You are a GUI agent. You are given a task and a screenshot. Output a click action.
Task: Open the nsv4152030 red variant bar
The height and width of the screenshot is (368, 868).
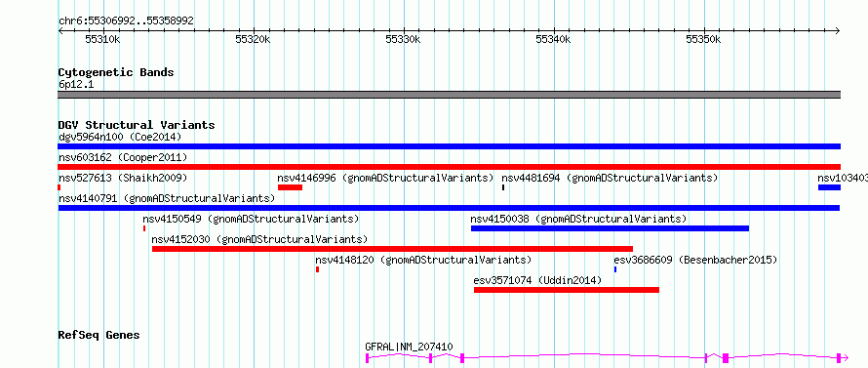point(392,249)
